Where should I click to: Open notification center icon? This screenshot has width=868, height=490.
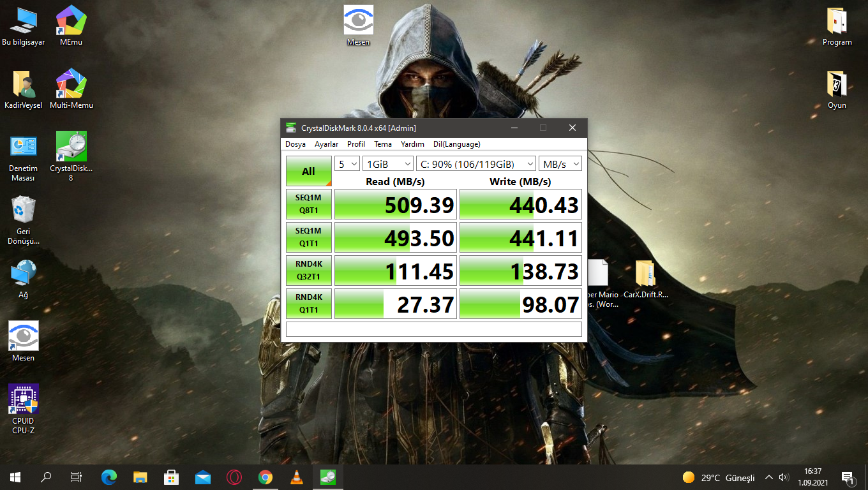(848, 477)
